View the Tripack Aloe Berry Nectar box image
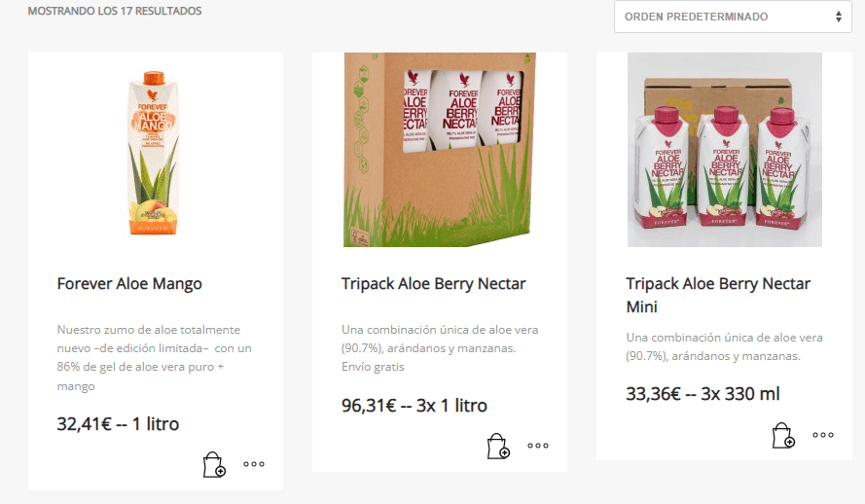The image size is (865, 504). [x=440, y=150]
